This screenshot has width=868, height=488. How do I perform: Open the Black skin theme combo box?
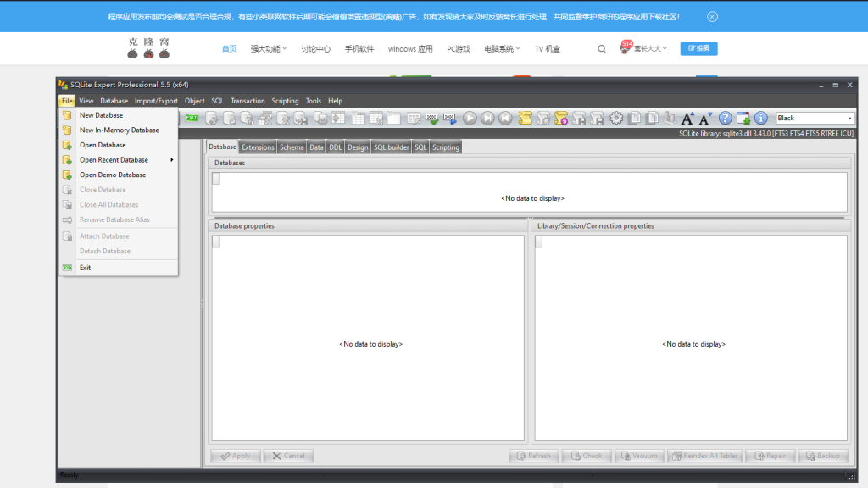point(815,118)
